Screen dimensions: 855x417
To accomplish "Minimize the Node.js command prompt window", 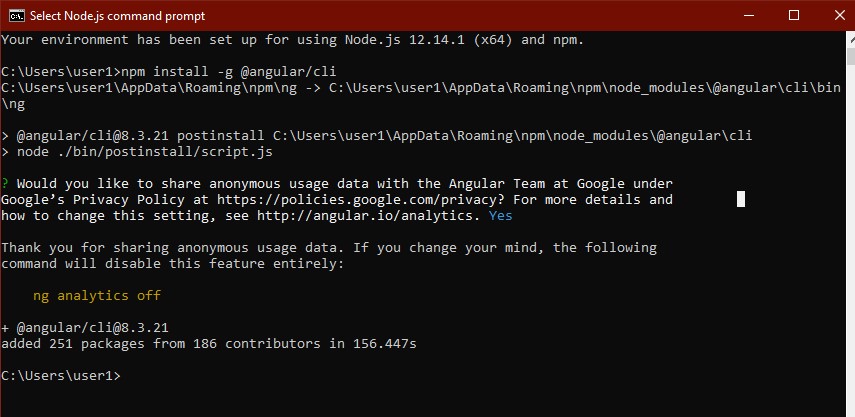I will pyautogui.click(x=750, y=15).
